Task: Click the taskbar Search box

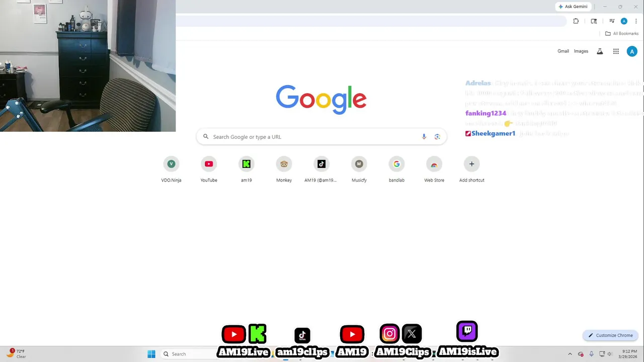Action: click(x=189, y=354)
